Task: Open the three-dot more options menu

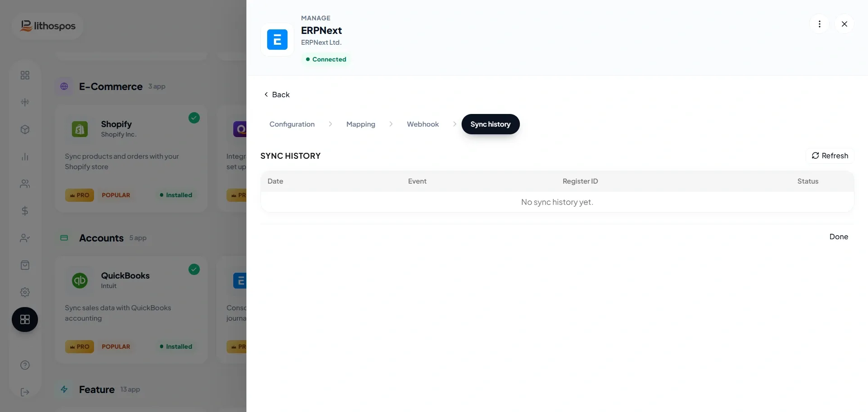Action: click(819, 24)
